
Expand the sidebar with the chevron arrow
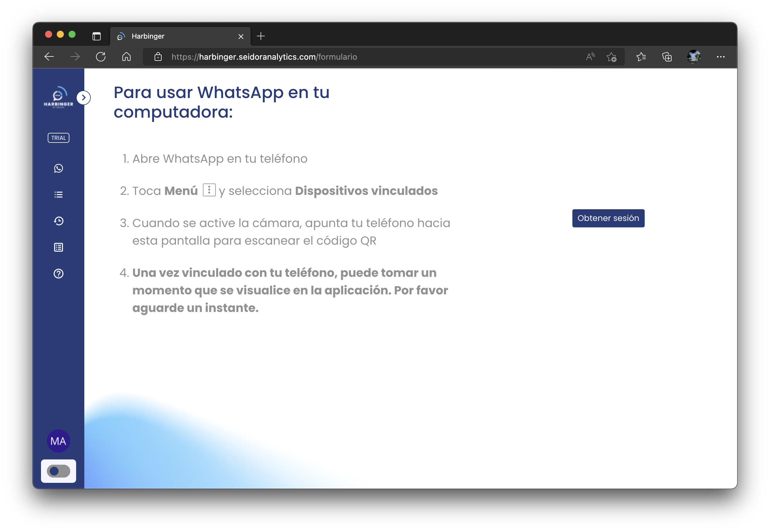coord(84,98)
